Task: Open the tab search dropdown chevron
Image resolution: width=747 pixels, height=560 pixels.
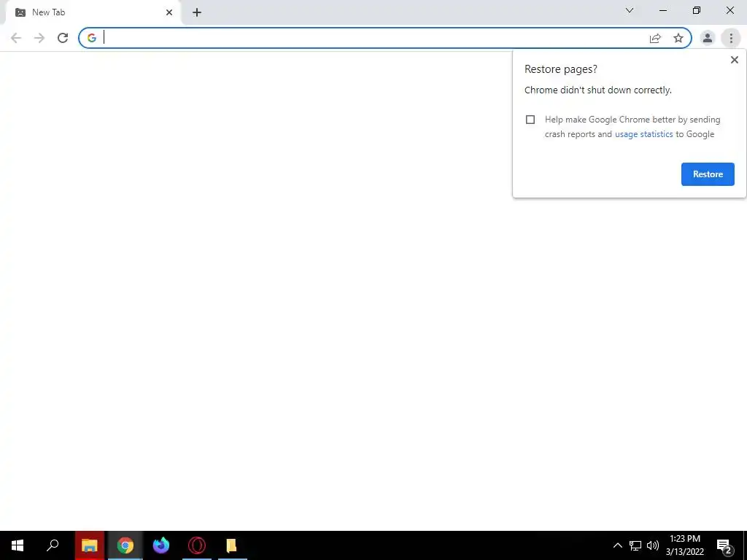Action: [630, 10]
